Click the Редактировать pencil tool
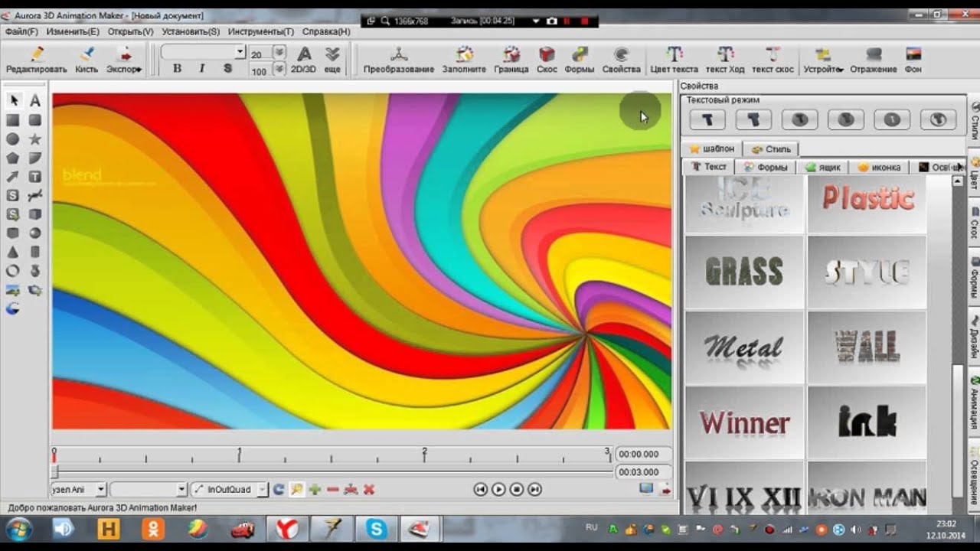 click(37, 60)
